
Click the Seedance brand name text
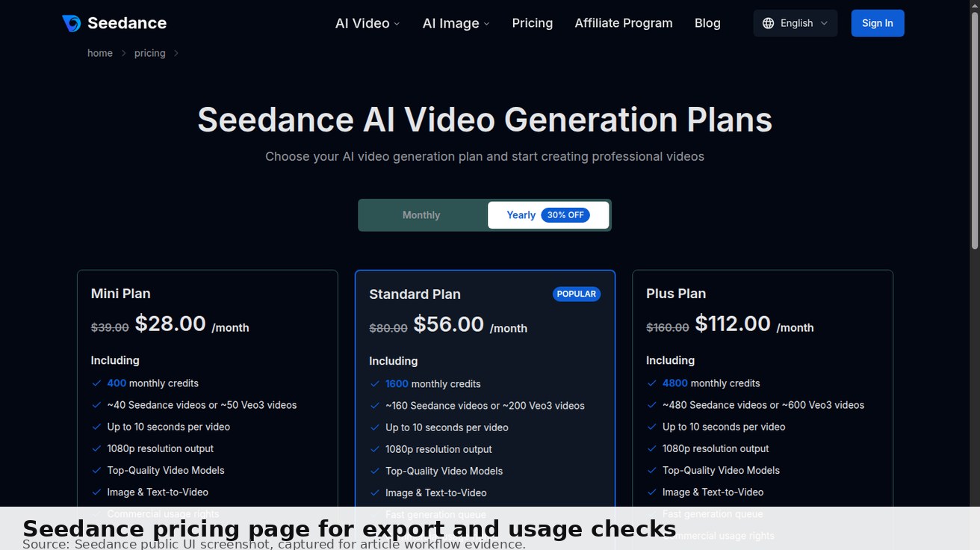point(127,23)
